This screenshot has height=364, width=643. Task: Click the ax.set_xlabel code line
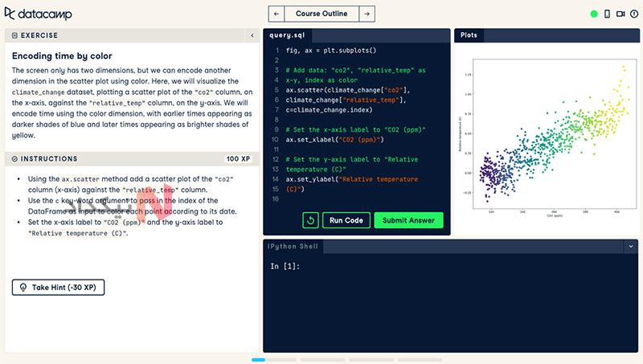pos(334,140)
